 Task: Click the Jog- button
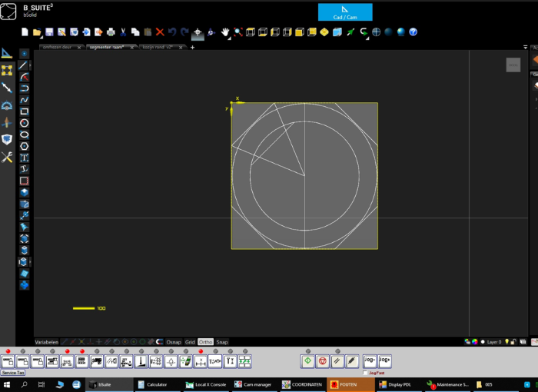[x=370, y=361]
